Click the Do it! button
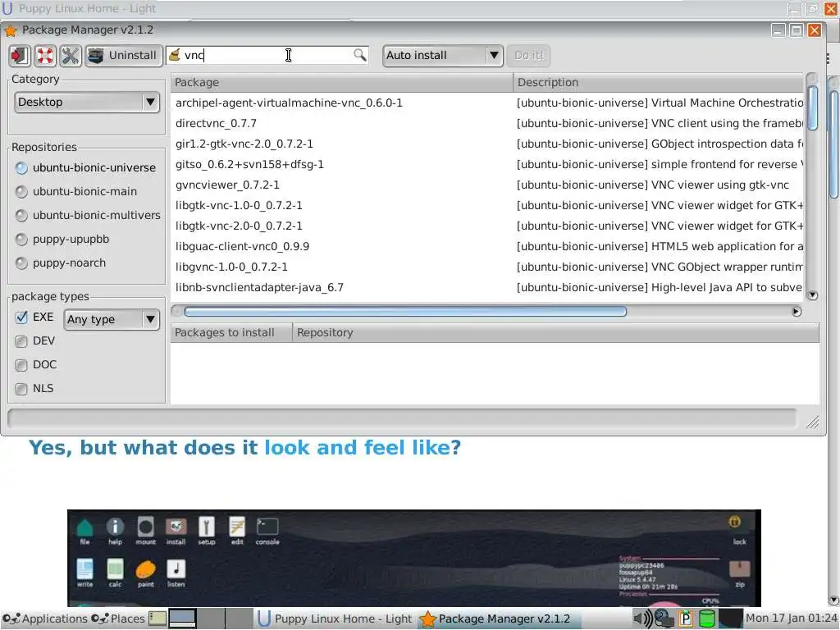The width and height of the screenshot is (840, 630). coord(528,55)
